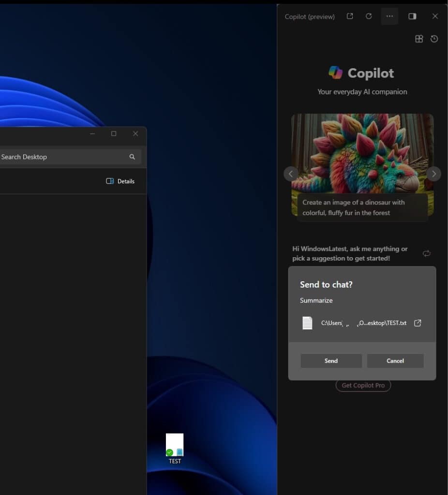448x495 pixels.
Task: Click the dinosaur prompt caption text
Action: coord(353,207)
